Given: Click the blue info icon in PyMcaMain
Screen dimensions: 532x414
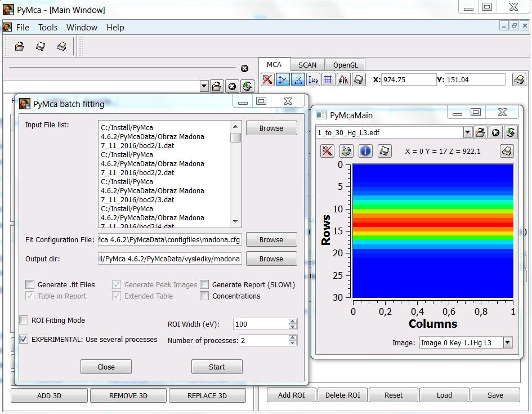Looking at the screenshot, I should click(365, 151).
